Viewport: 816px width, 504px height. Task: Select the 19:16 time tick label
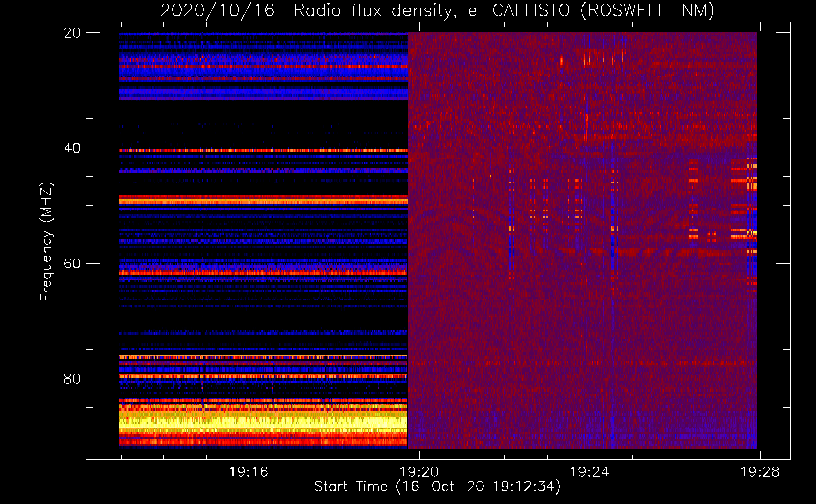tap(249, 472)
